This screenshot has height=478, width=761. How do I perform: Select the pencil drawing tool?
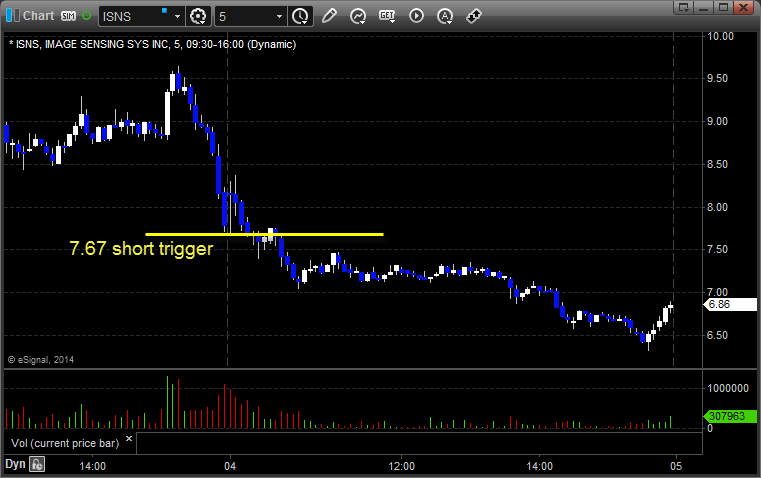click(x=329, y=16)
